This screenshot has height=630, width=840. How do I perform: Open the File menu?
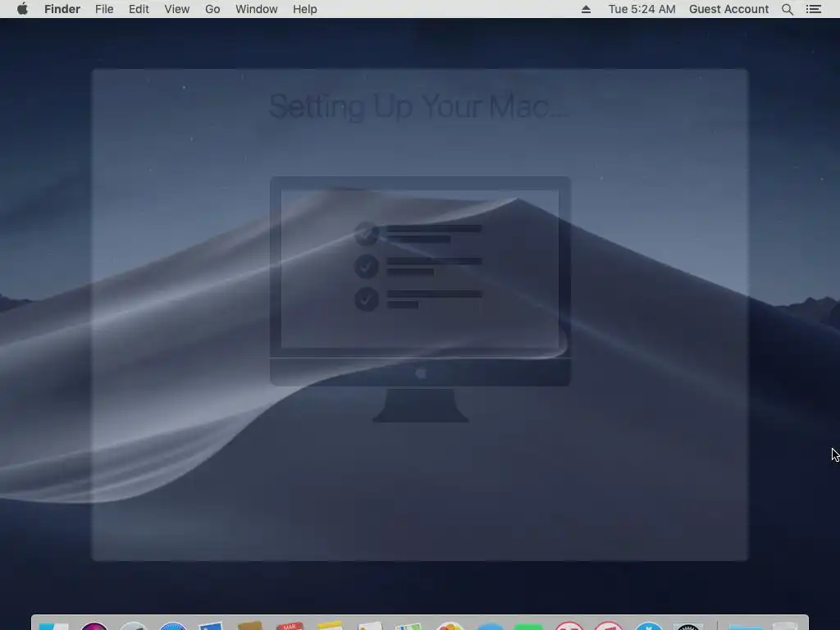[x=104, y=9]
